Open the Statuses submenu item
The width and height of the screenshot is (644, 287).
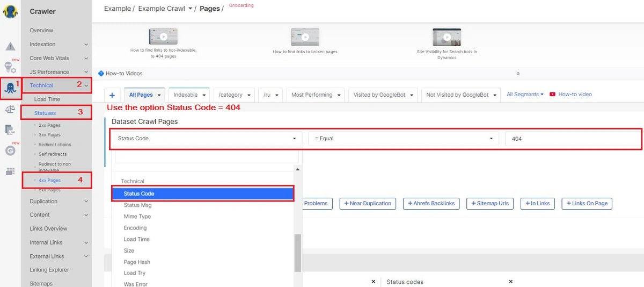point(45,113)
